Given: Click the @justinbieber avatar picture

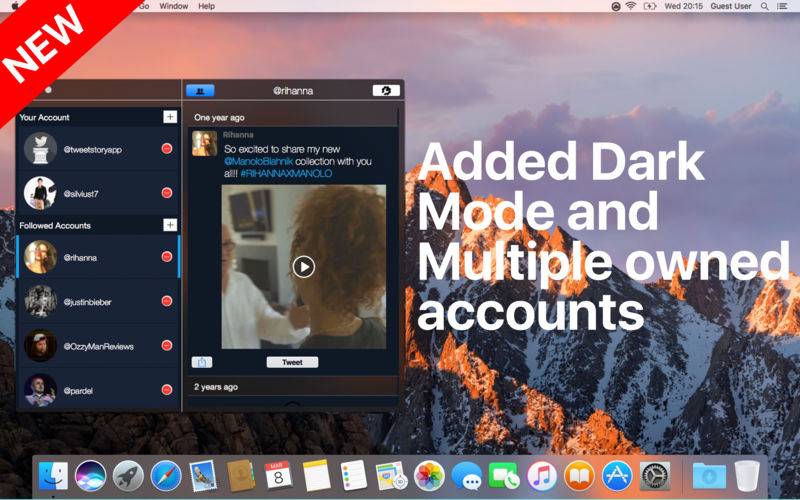Looking at the screenshot, I should 40,302.
